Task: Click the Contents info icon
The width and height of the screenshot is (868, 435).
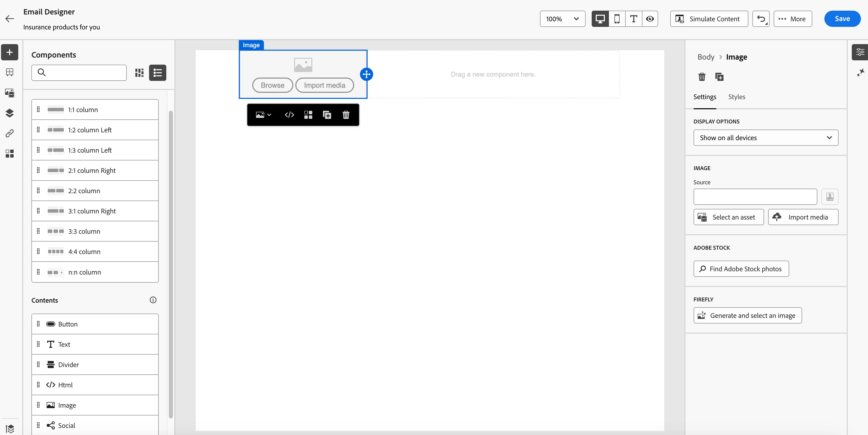Action: pyautogui.click(x=153, y=300)
